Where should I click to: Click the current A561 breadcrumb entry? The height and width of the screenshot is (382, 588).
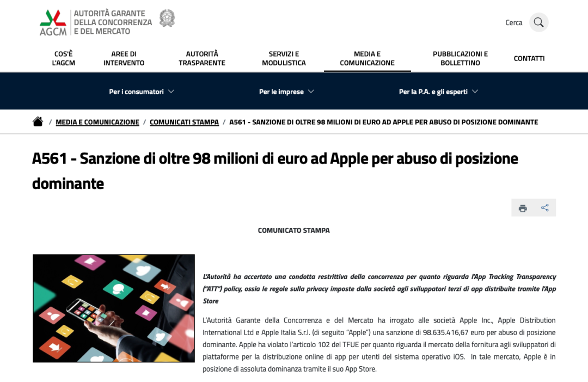384,122
